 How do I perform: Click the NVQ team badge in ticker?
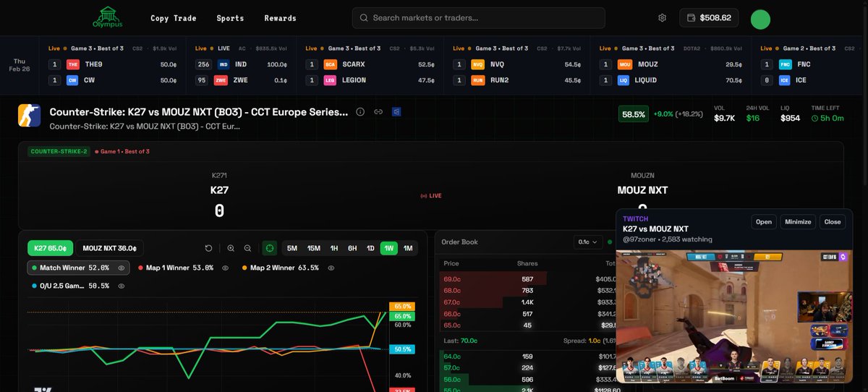[477, 64]
